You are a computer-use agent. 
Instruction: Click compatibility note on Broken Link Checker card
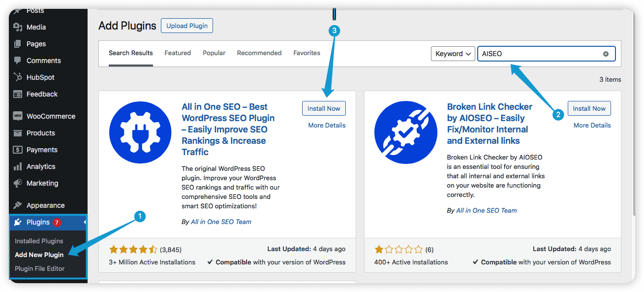click(542, 262)
